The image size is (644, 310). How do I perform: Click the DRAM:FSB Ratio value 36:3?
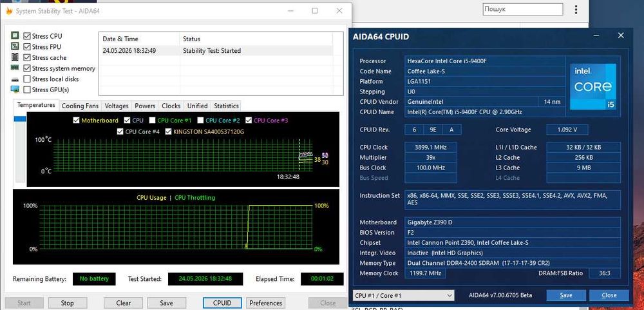click(x=605, y=273)
